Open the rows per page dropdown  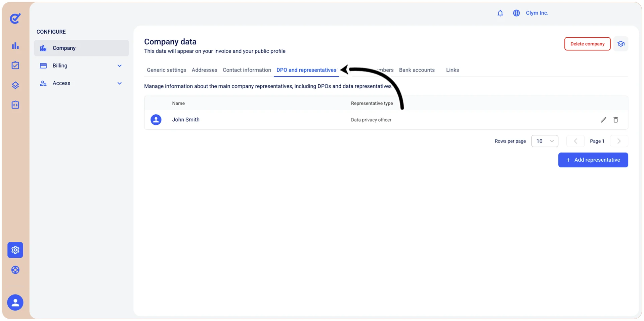[x=545, y=141]
